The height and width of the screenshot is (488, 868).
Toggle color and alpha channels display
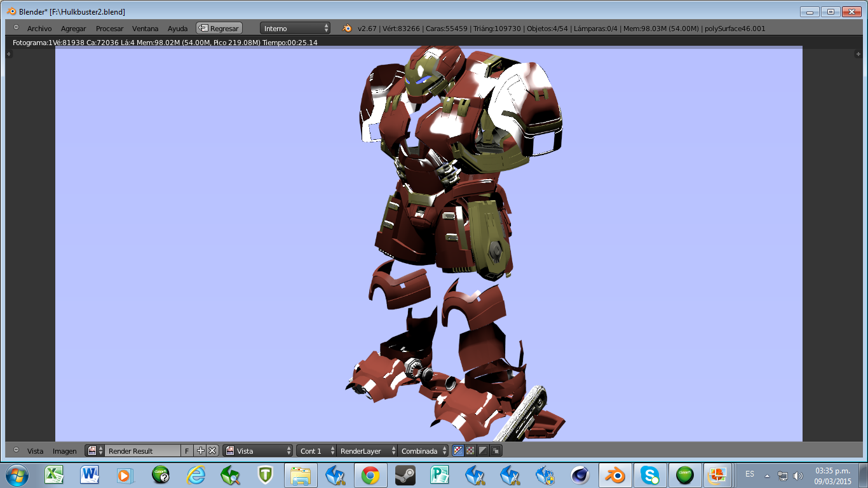tap(458, 451)
